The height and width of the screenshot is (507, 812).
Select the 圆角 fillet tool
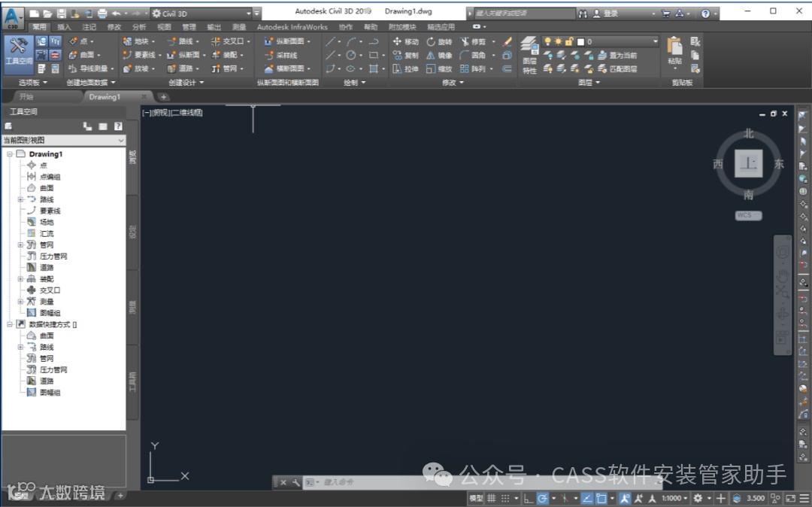tap(473, 55)
